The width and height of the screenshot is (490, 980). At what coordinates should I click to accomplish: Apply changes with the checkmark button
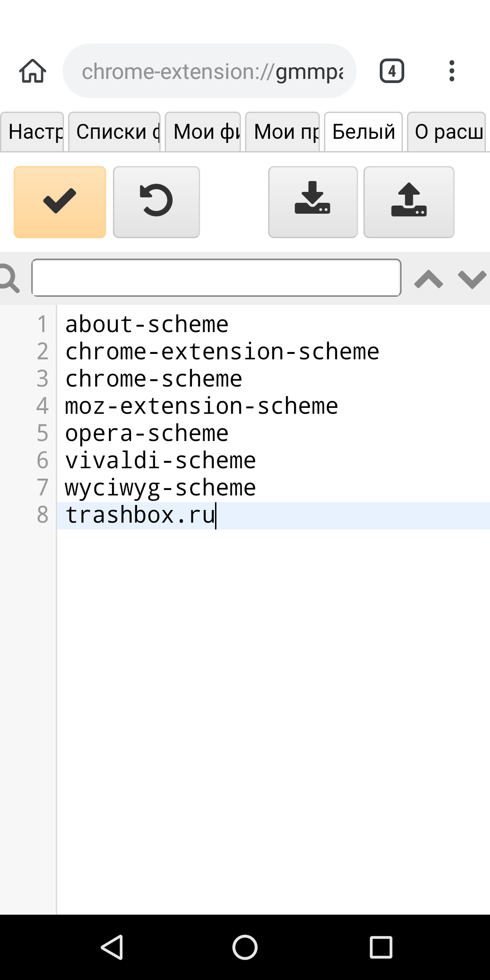point(60,202)
